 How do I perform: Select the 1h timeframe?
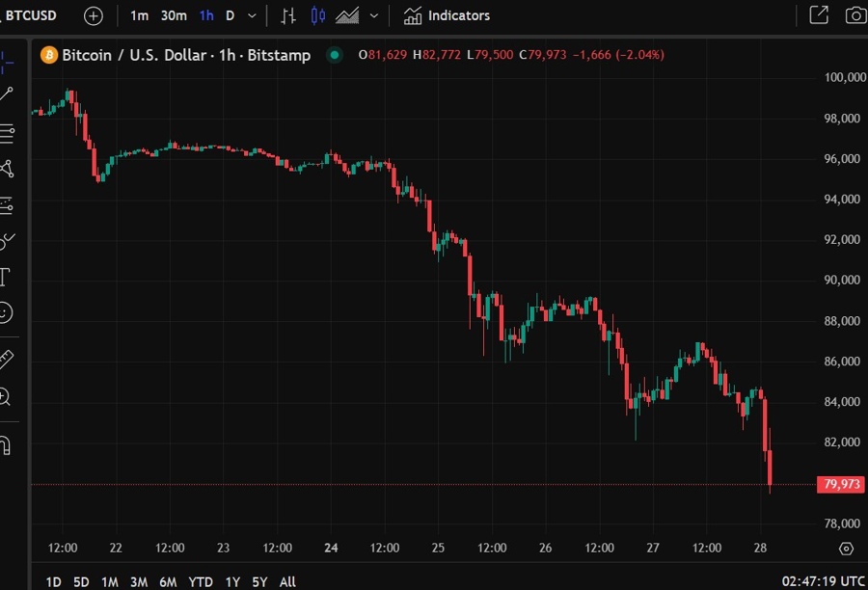coord(206,15)
